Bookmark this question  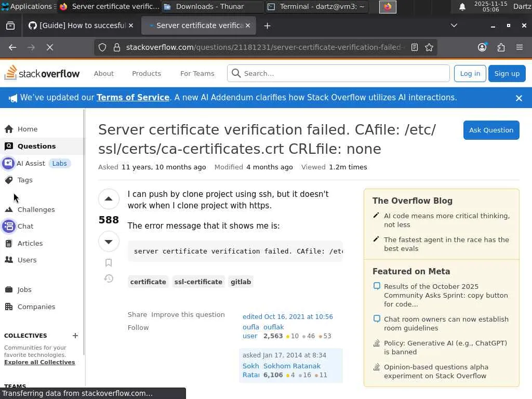(x=109, y=263)
